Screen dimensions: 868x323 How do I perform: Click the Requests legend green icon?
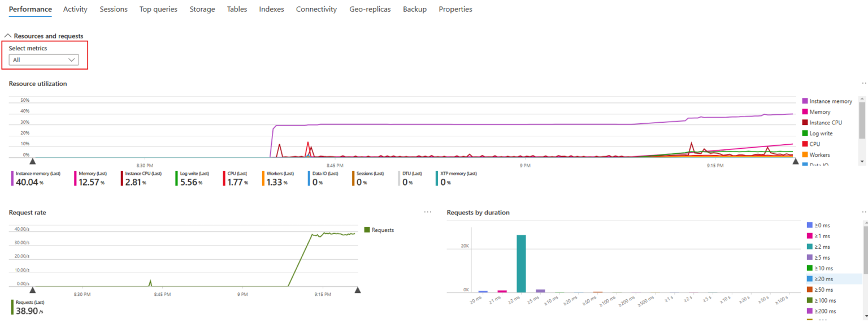pyautogui.click(x=367, y=230)
